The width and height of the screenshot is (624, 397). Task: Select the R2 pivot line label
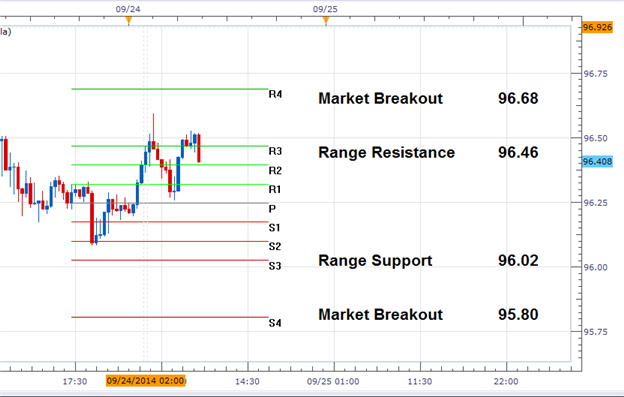coord(275,171)
